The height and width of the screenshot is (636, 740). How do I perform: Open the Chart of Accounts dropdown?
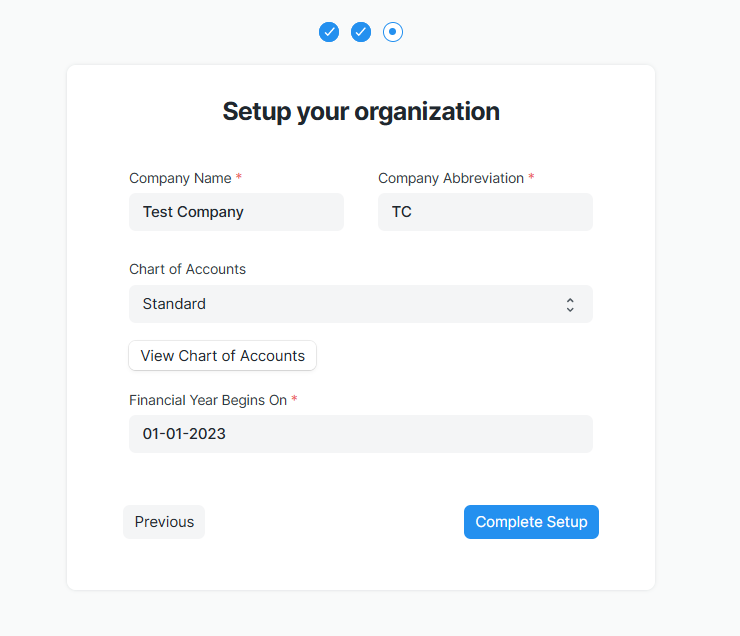361,304
